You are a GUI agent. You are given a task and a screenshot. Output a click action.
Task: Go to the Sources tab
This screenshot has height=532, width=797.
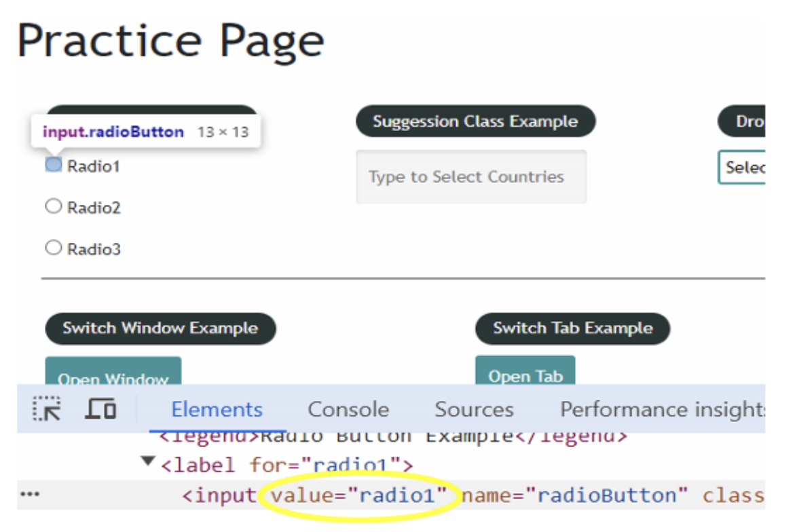click(x=474, y=410)
